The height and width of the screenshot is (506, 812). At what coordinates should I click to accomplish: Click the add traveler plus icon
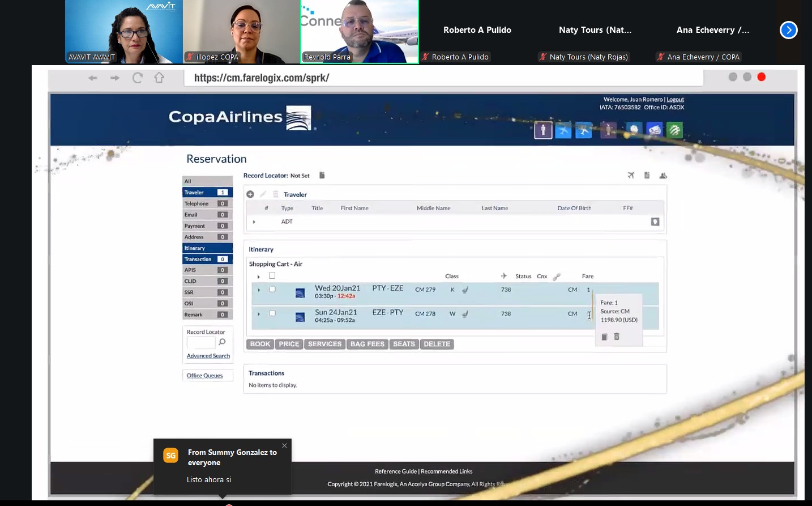point(250,194)
